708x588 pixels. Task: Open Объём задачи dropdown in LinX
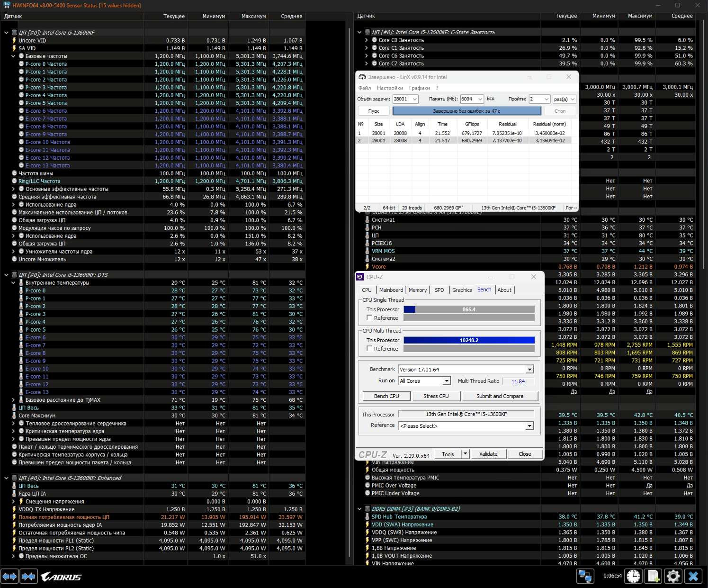click(x=415, y=99)
